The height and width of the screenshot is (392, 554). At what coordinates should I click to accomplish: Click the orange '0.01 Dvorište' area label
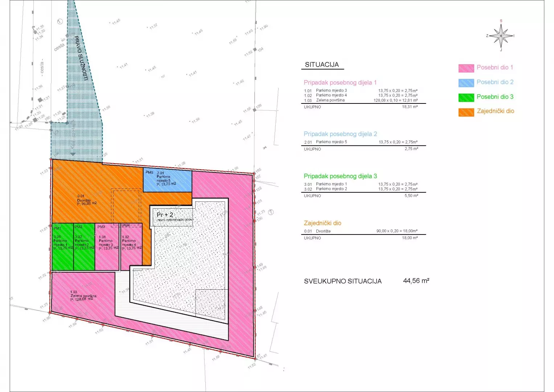87,200
